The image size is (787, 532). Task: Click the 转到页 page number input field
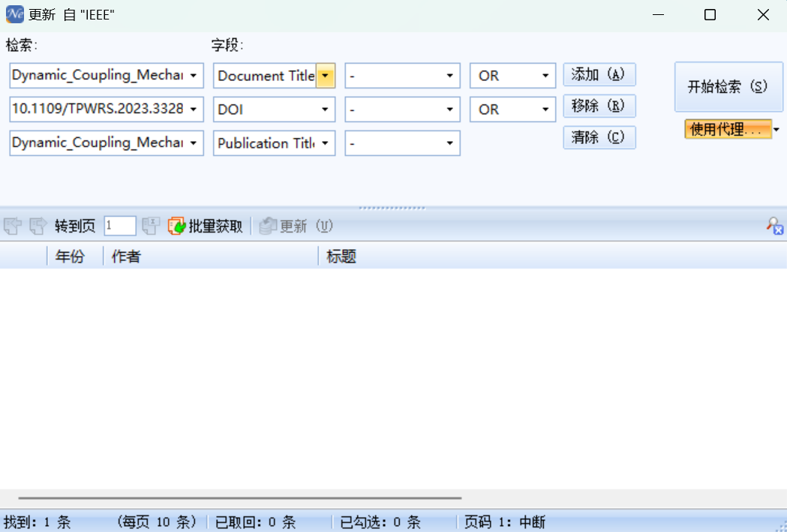(120, 226)
